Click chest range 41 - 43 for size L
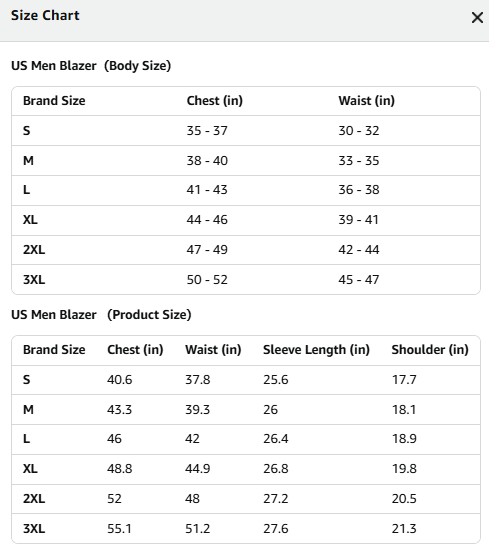489x551 pixels. point(207,190)
